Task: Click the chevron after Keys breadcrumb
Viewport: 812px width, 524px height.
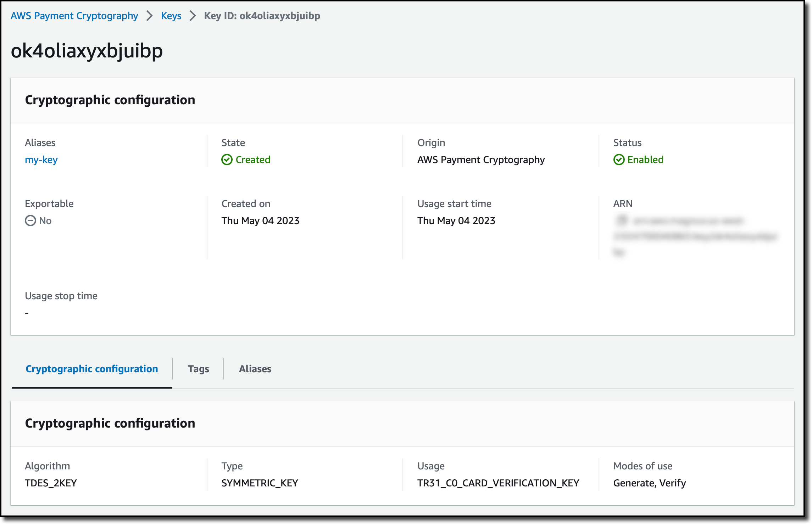Action: tap(193, 16)
